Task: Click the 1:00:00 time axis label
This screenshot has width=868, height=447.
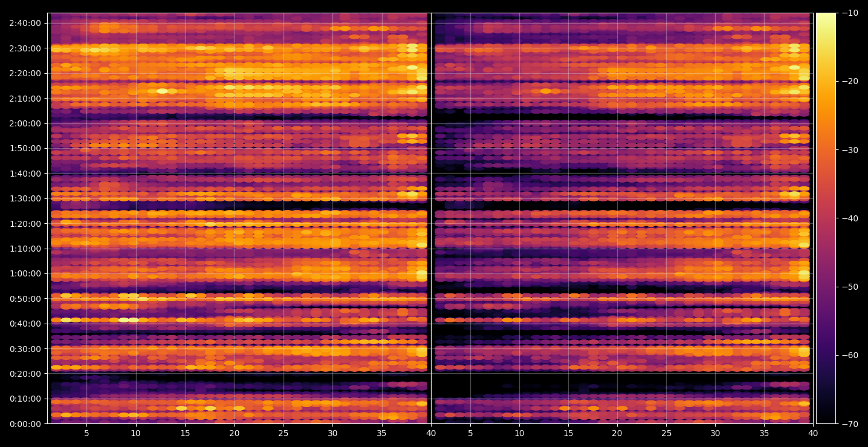Action: click(x=26, y=273)
